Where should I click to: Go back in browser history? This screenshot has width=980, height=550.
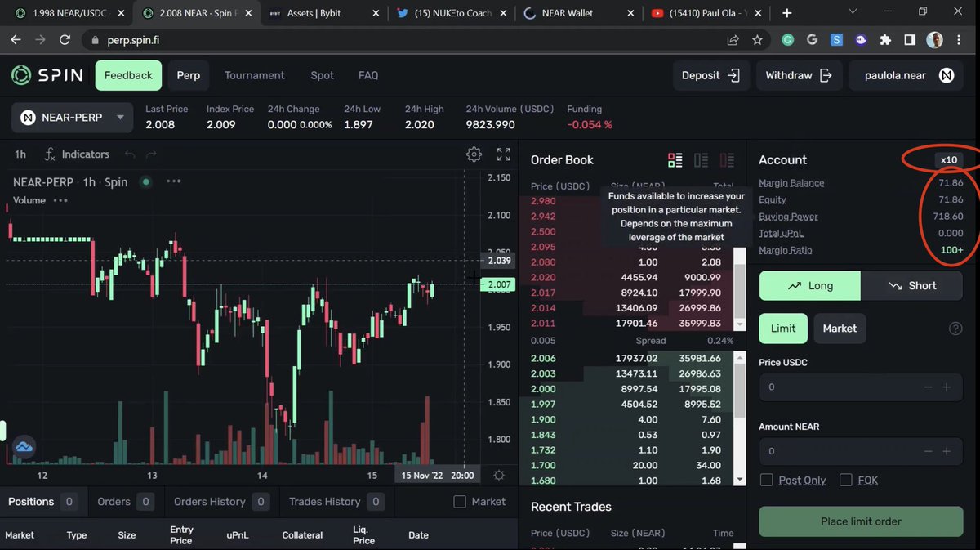tap(17, 40)
